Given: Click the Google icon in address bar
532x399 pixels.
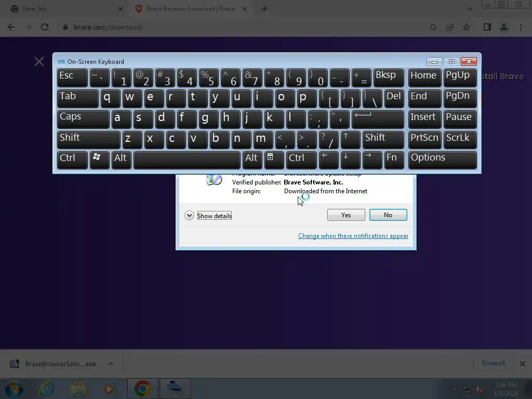Looking at the screenshot, I should (433, 27).
